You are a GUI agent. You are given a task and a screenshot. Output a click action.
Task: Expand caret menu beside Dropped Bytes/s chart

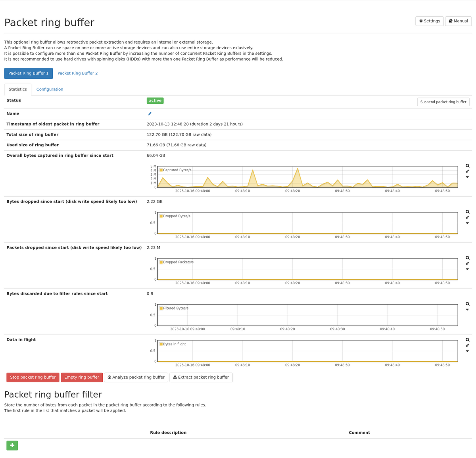[467, 223]
